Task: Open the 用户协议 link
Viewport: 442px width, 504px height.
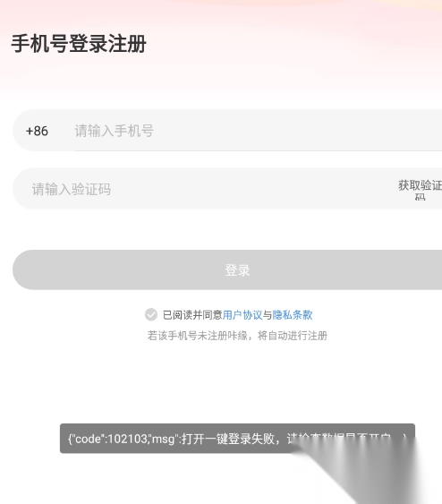Action: 242,315
